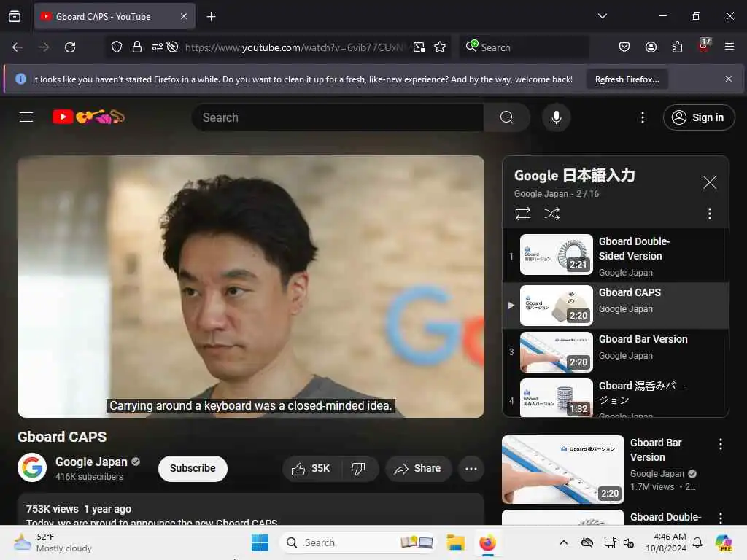747x560 pixels.
Task: Toggle shuffle playlist
Action: [x=551, y=214]
